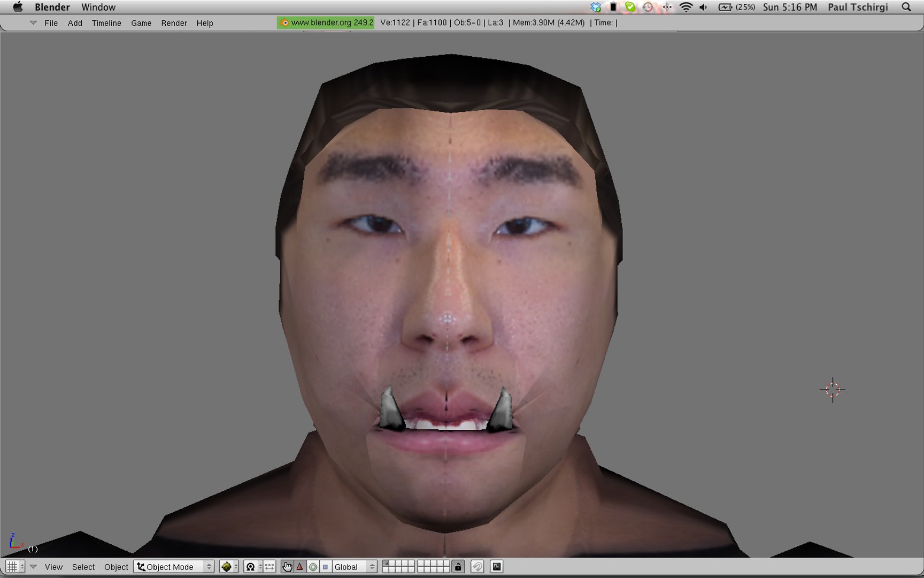This screenshot has height=578, width=924.
Task: Open the Blender application menu
Action: click(x=52, y=7)
